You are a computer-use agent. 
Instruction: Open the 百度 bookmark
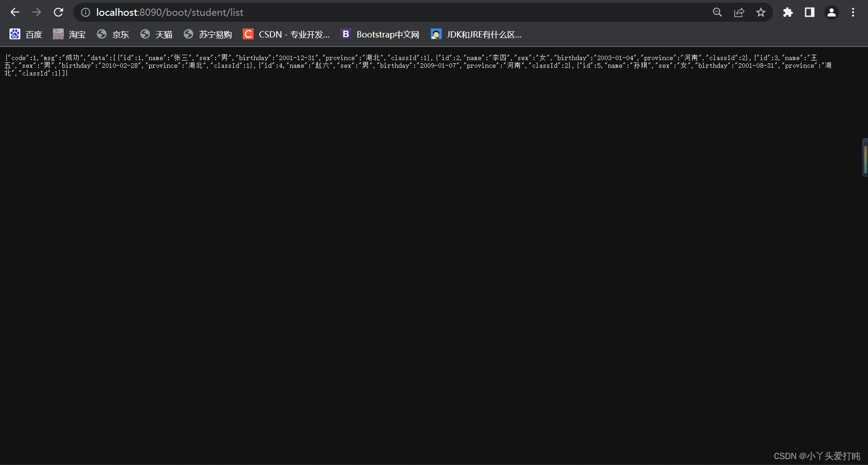click(26, 34)
